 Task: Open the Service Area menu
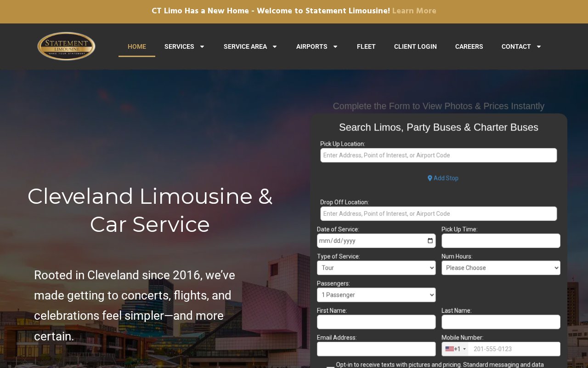pos(245,46)
